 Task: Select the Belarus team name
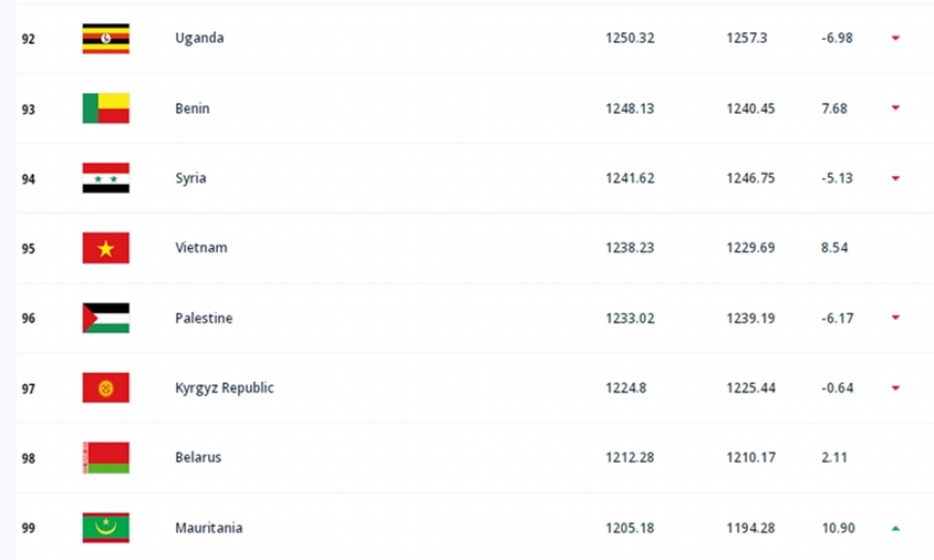tap(198, 458)
